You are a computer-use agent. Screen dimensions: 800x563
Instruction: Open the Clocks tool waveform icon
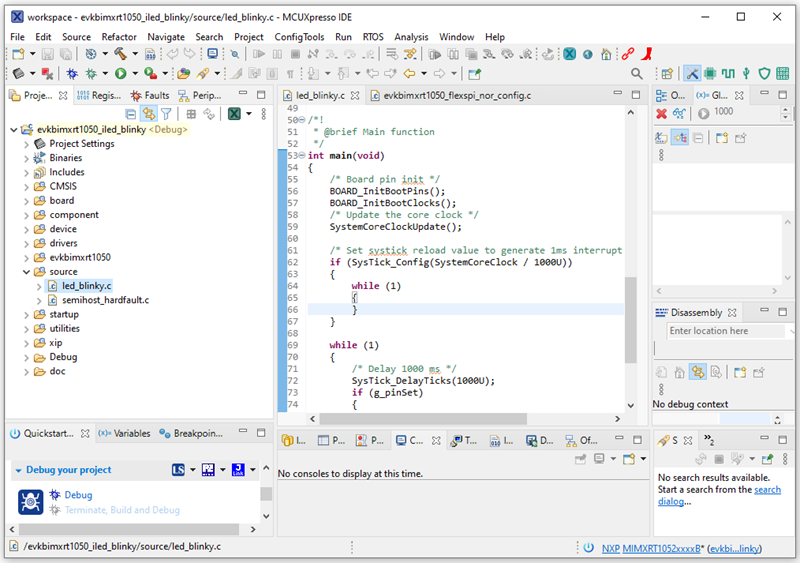[728, 74]
